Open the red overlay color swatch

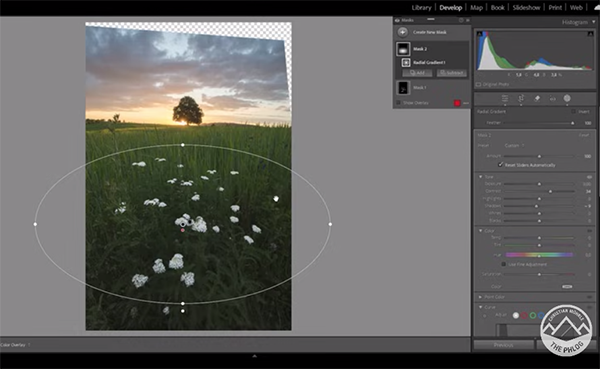[457, 103]
